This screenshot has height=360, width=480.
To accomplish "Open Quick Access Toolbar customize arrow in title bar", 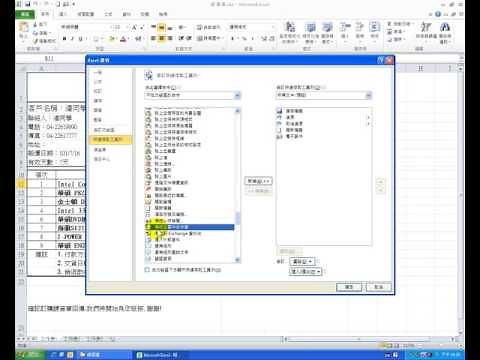I will (73, 4).
